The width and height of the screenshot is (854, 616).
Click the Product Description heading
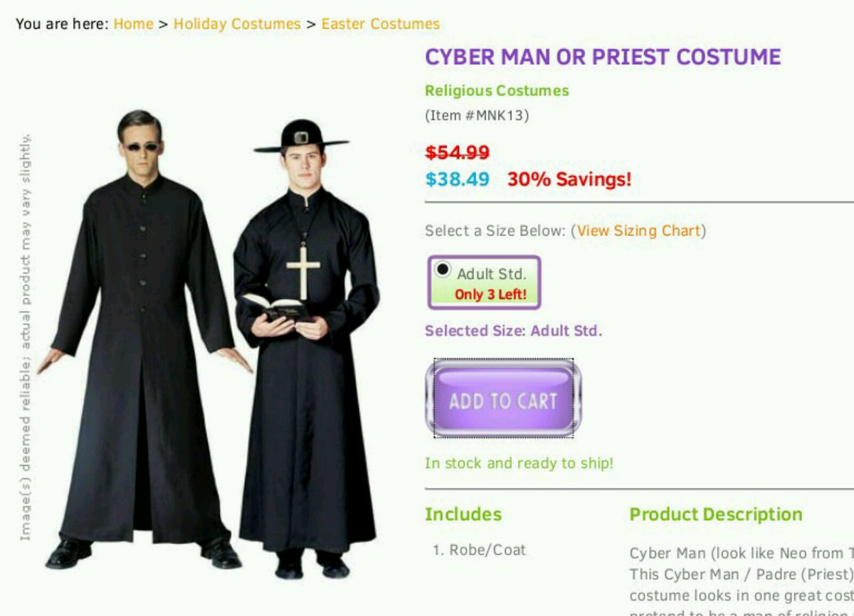coord(716,514)
